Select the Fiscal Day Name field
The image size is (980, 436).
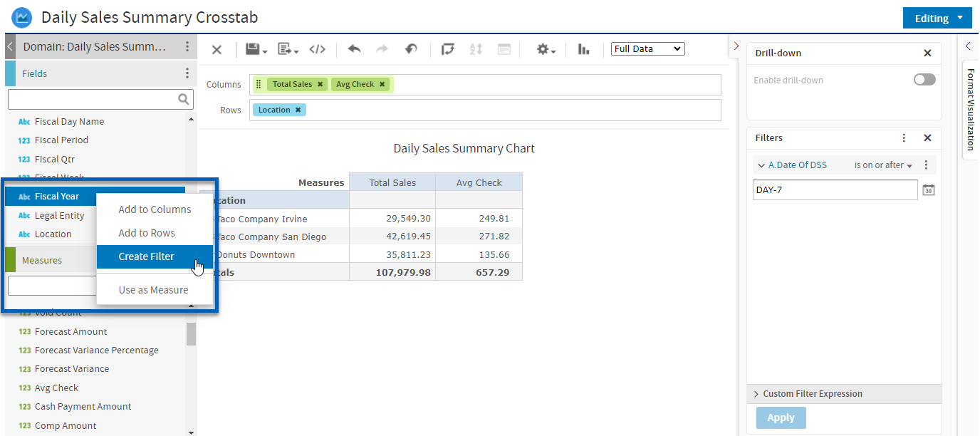69,121
